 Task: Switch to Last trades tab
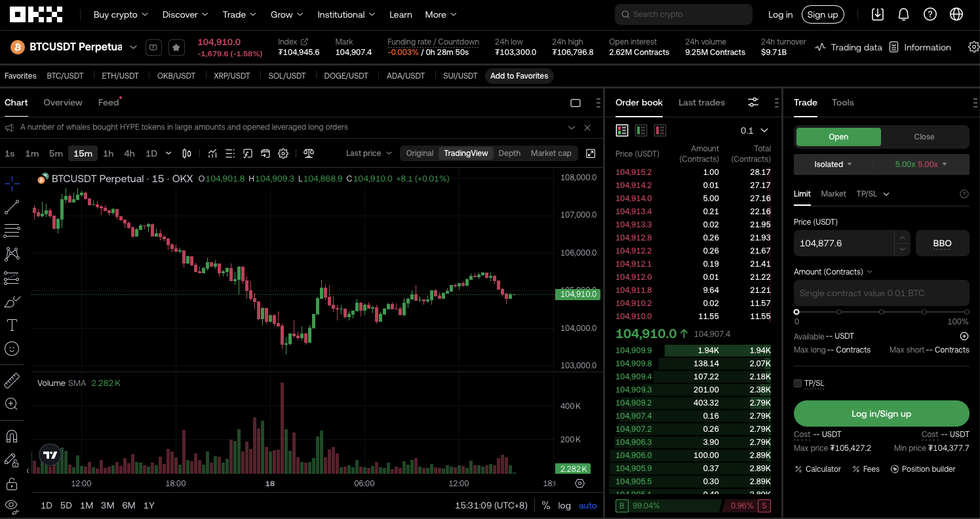[701, 102]
